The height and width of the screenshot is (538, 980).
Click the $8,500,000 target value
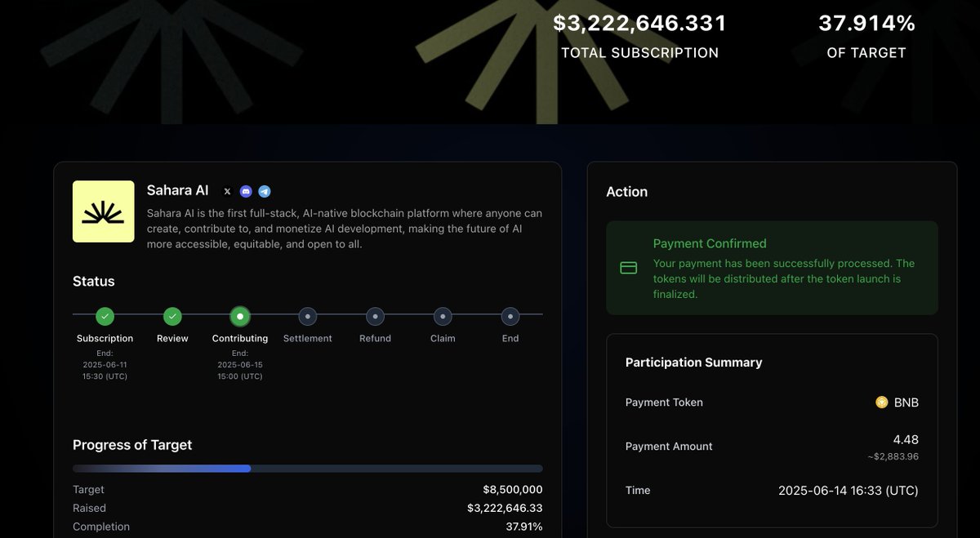(513, 490)
